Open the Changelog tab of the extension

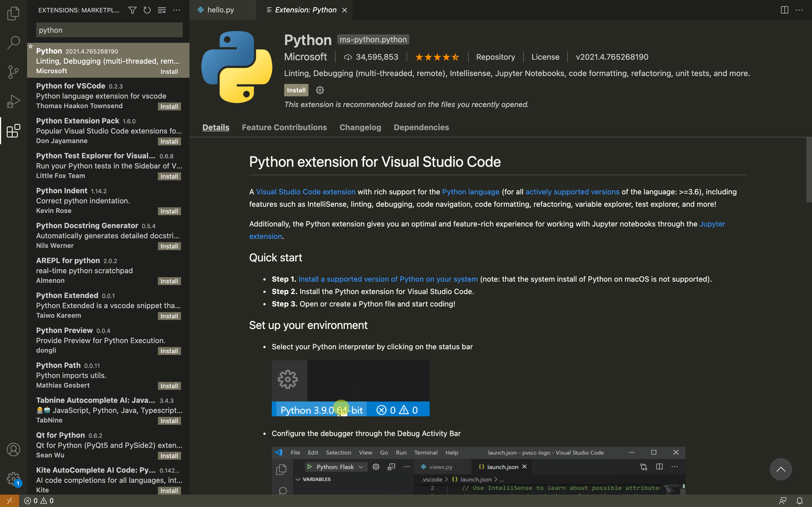tap(360, 127)
